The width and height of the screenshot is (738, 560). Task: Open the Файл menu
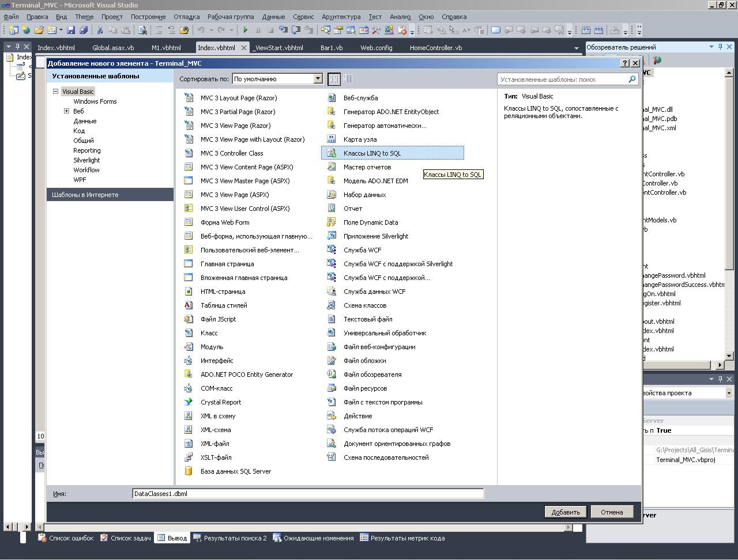coord(11,17)
